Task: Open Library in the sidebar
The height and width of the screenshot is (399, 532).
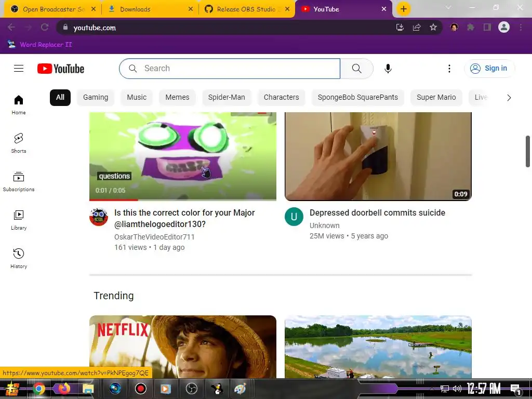Action: pyautogui.click(x=19, y=220)
